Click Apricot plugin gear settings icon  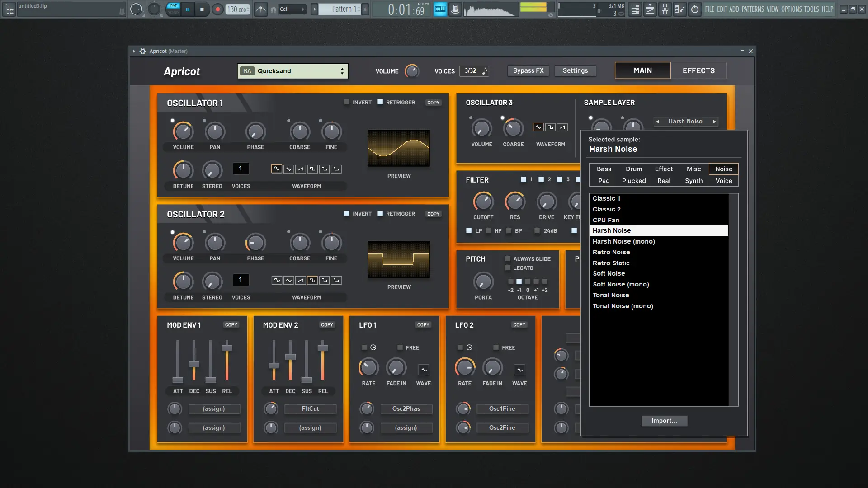pos(143,51)
